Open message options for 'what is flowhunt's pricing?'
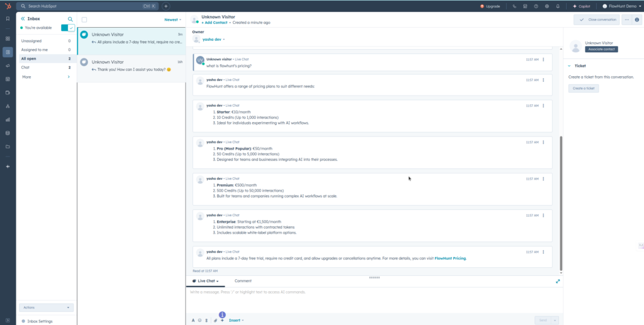 coord(543,60)
